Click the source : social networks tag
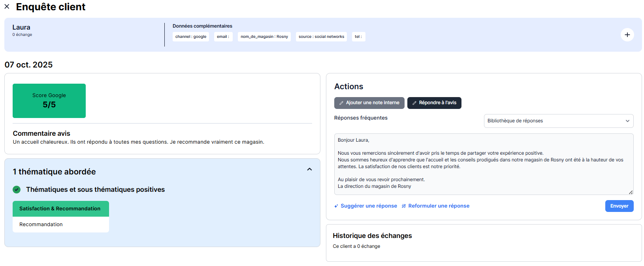644x266 pixels. coord(321,37)
